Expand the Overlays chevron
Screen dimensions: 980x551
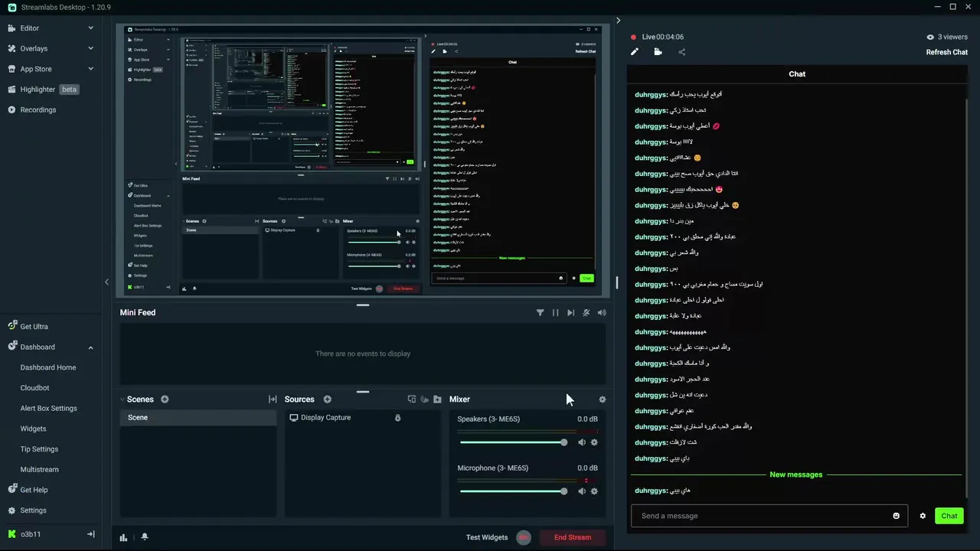pyautogui.click(x=90, y=48)
